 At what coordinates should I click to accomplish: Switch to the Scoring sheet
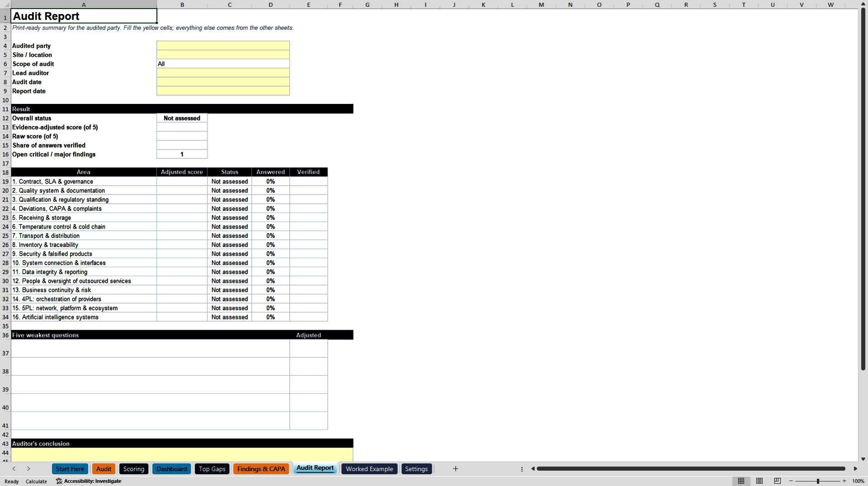(134, 469)
